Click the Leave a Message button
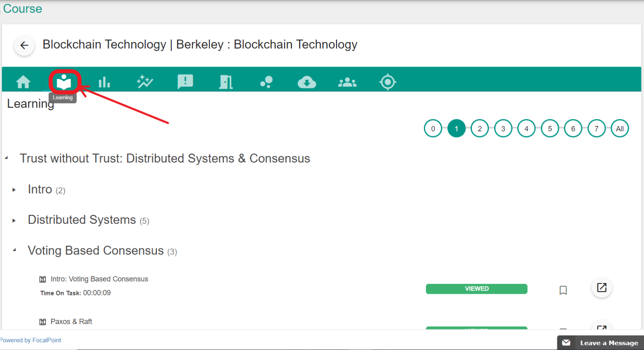The height and width of the screenshot is (350, 644). point(600,343)
